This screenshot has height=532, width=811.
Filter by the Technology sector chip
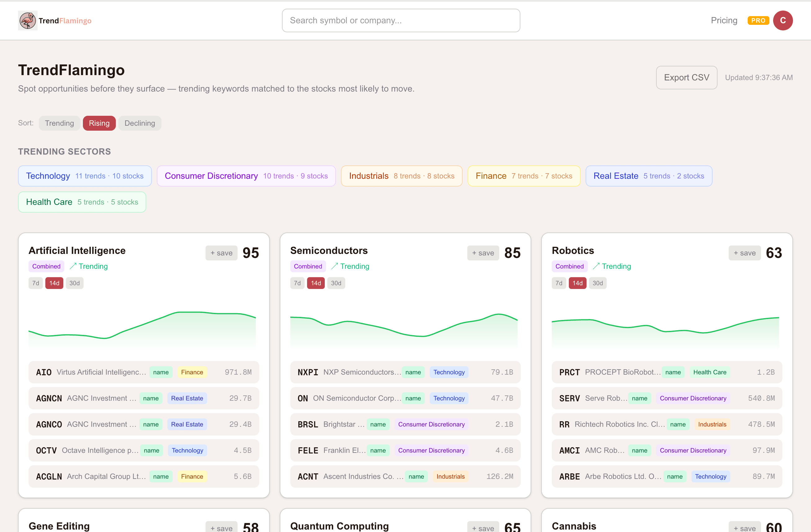(x=85, y=176)
